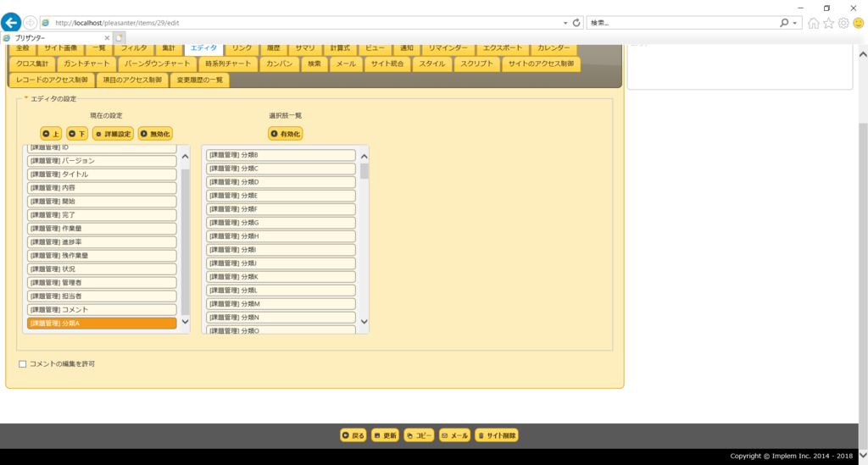Open the サマリ tab
Viewport: 868px width, 465px height.
click(x=305, y=48)
